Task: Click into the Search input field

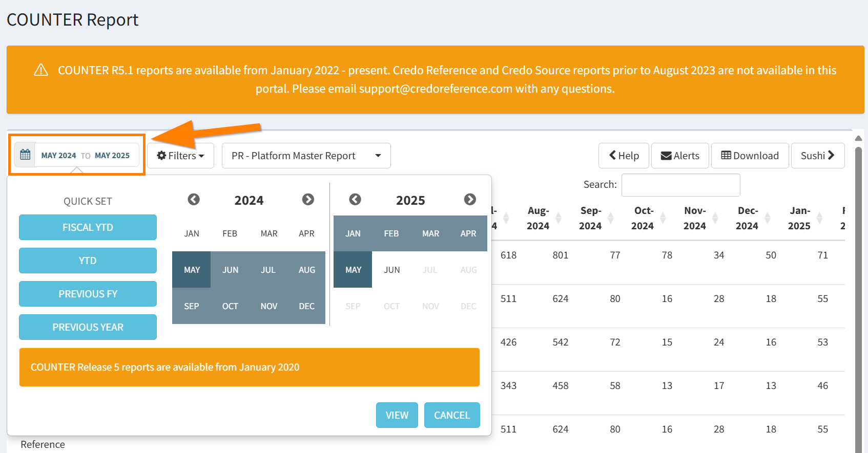Action: 680,185
